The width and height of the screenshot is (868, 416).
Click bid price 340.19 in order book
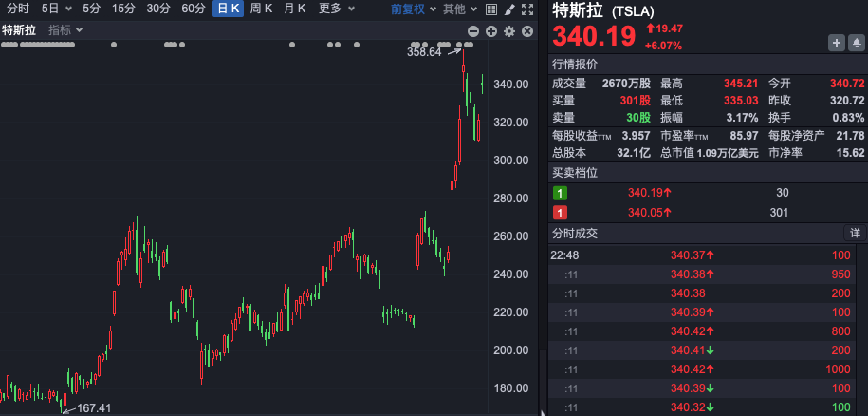[649, 194]
